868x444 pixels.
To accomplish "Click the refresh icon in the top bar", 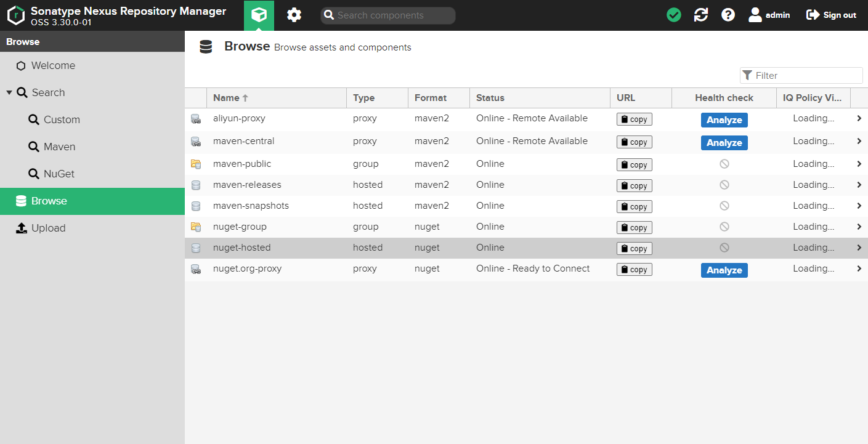I will tap(700, 15).
